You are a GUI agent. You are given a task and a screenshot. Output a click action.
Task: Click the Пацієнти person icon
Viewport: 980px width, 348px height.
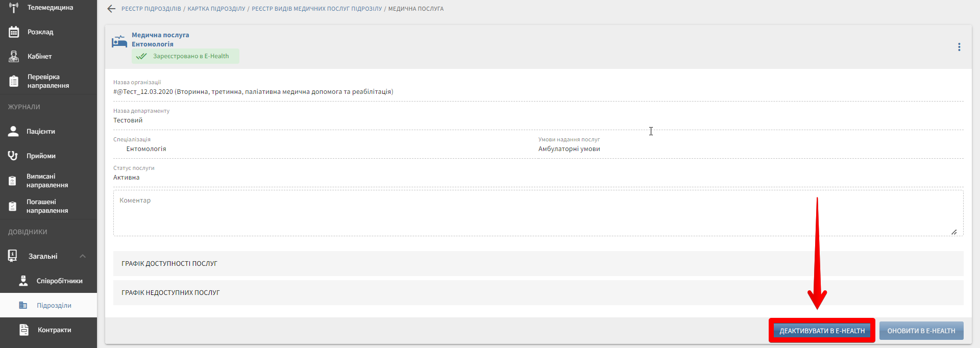coord(13,131)
